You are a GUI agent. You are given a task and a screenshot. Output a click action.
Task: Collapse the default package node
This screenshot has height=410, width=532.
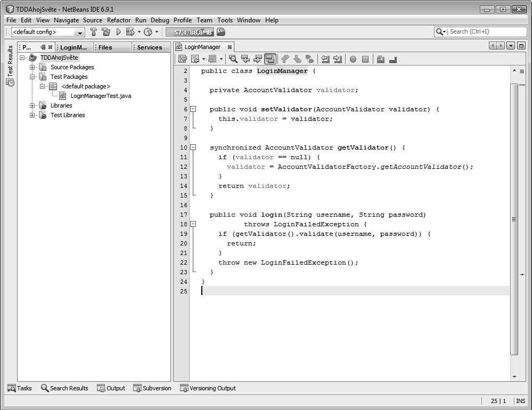[43, 86]
